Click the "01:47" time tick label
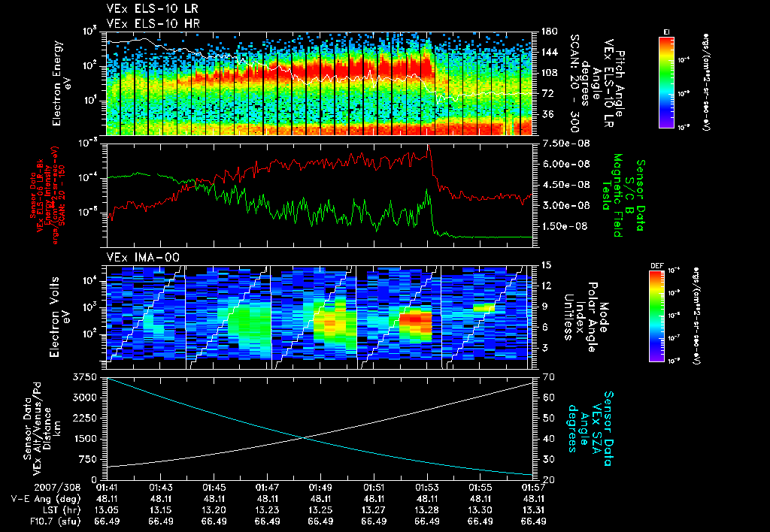 [267, 488]
